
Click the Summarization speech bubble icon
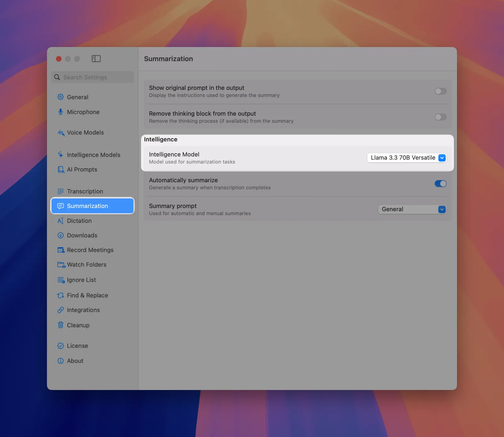(60, 206)
